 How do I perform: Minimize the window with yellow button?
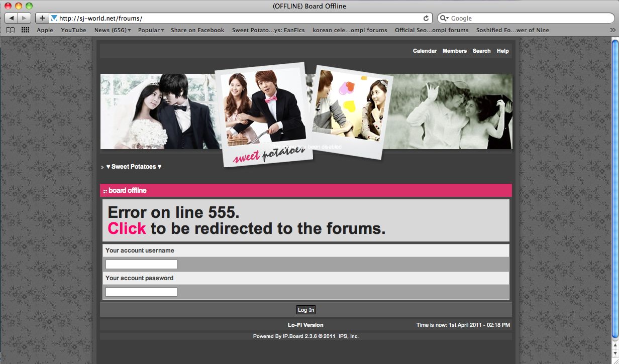pyautogui.click(x=18, y=6)
